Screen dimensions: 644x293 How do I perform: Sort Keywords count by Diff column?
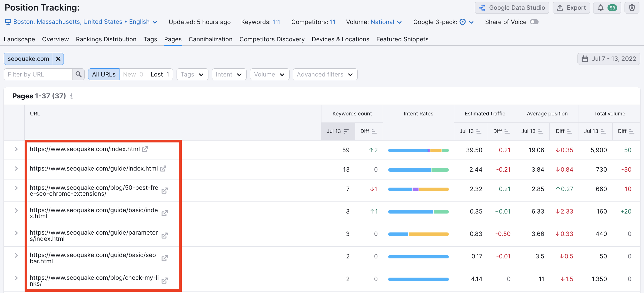click(x=369, y=131)
